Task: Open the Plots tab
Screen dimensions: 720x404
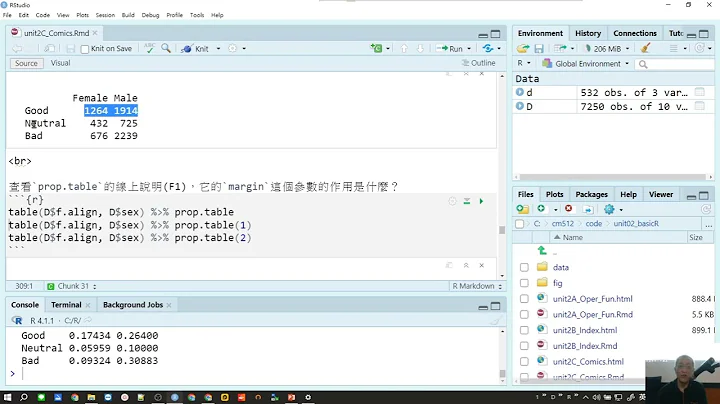Action: click(554, 194)
